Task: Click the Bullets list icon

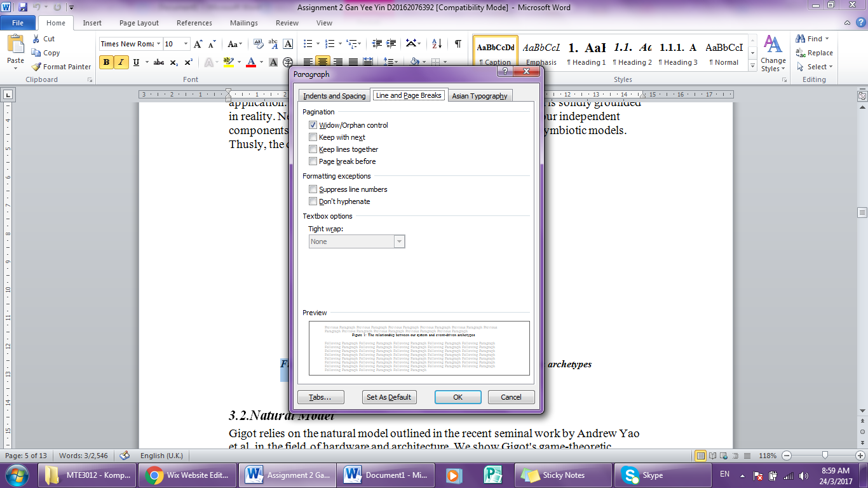Action: 308,44
